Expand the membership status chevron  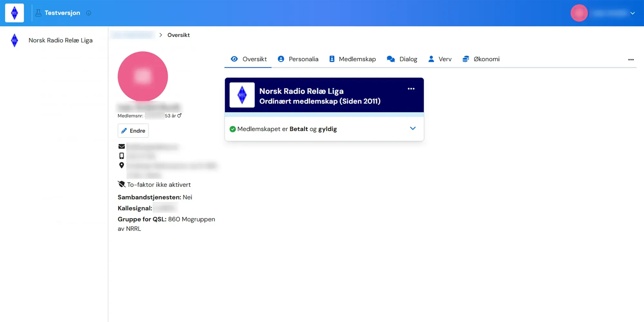coord(413,128)
